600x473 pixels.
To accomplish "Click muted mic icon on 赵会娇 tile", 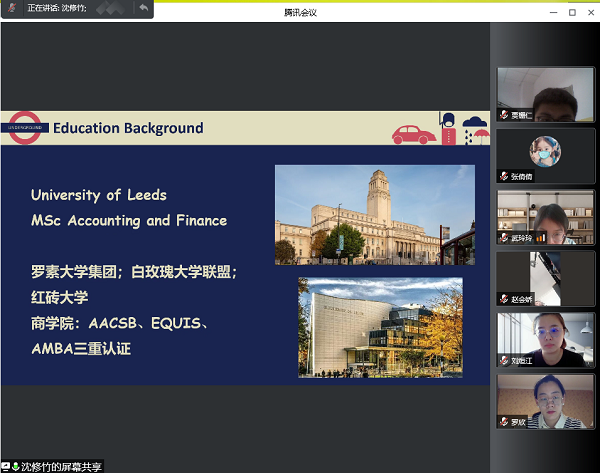I will pyautogui.click(x=504, y=299).
